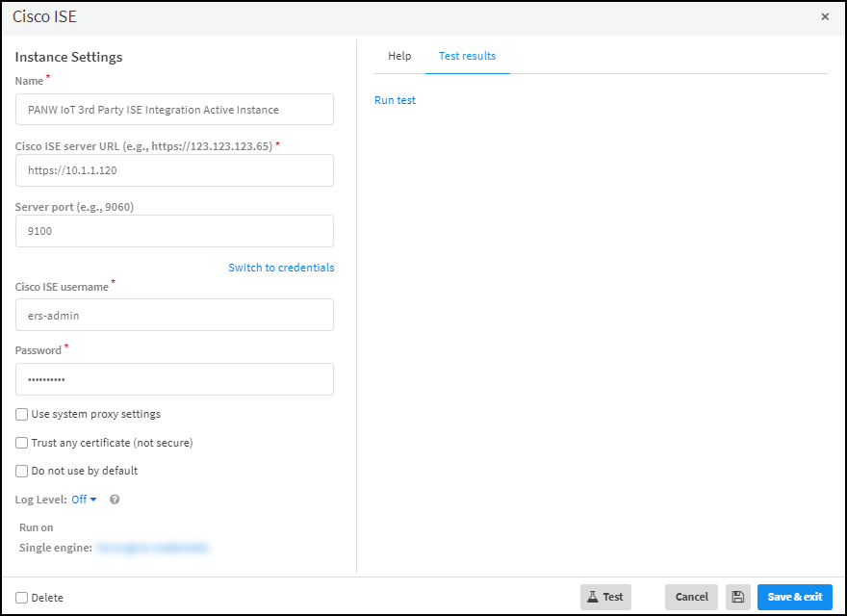Select the Test results tab
The width and height of the screenshot is (847, 616).
click(x=467, y=56)
